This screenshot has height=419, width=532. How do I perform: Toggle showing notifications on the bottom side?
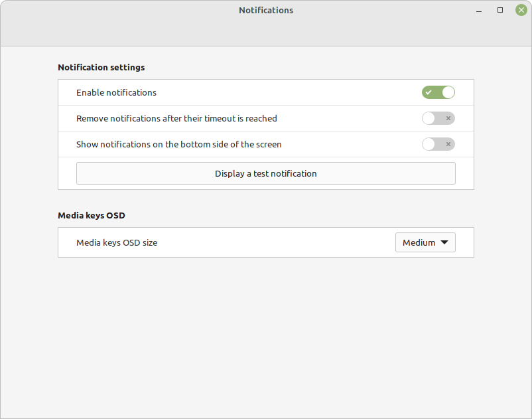click(438, 144)
